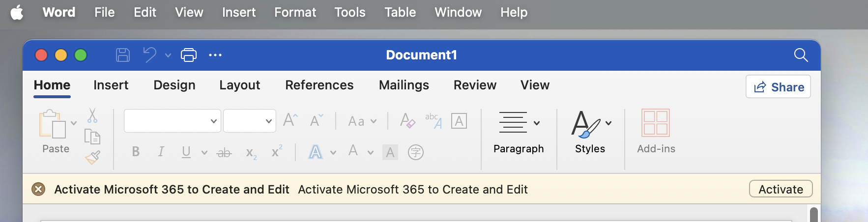Click the Activate button
The height and width of the screenshot is (222, 868).
(x=781, y=189)
